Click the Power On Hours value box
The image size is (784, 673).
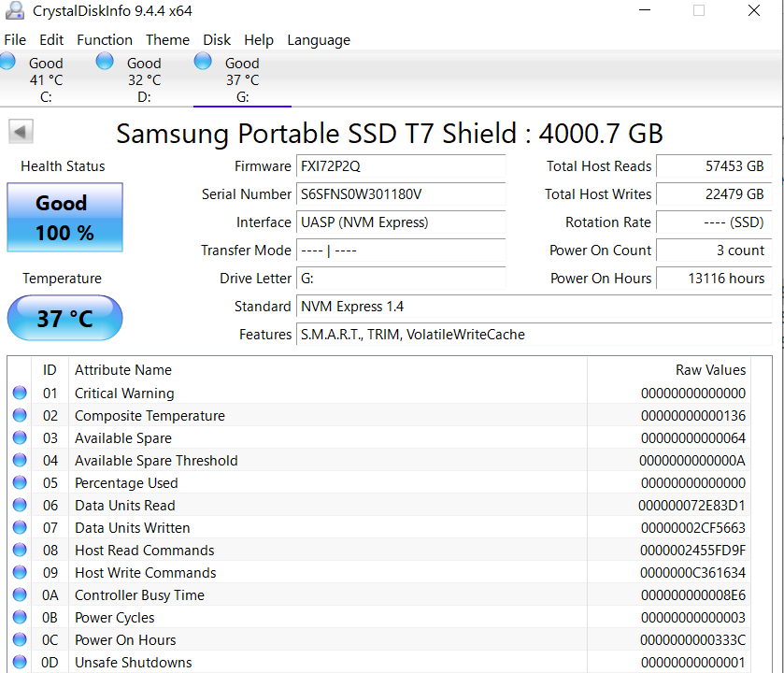click(714, 279)
